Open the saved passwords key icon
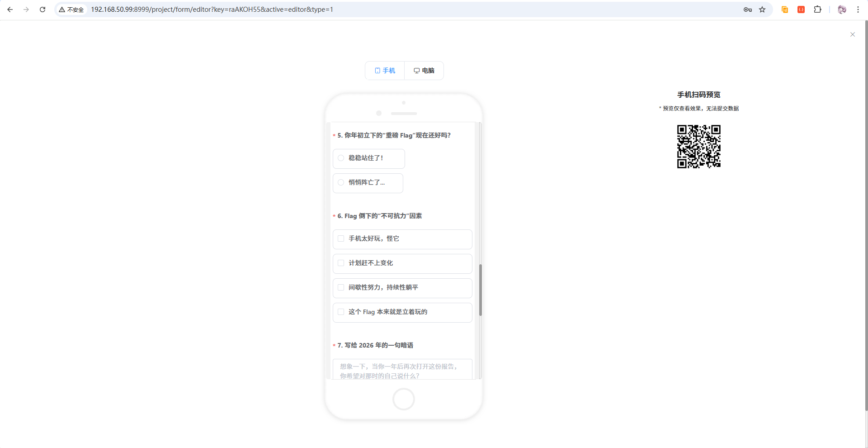The height and width of the screenshot is (448, 868). tap(748, 10)
